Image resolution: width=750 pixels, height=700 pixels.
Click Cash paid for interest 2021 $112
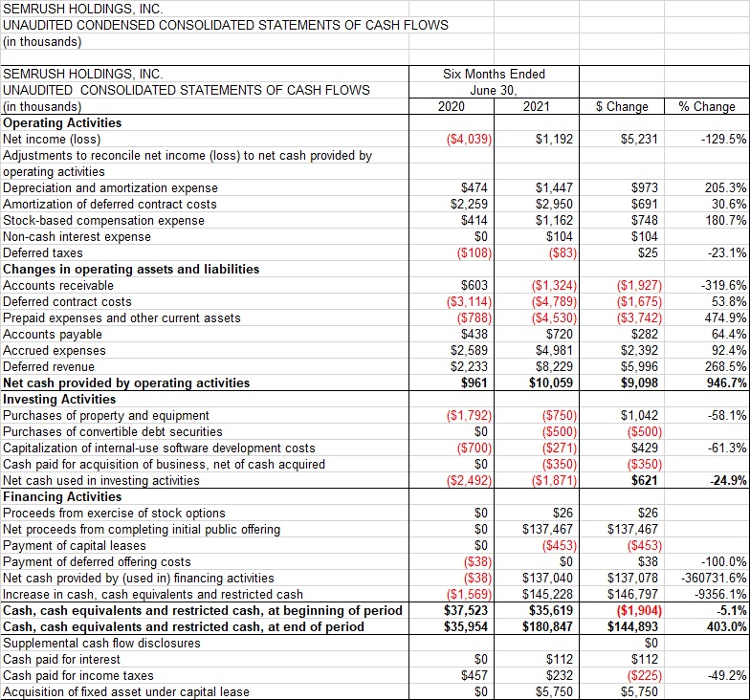(x=559, y=660)
